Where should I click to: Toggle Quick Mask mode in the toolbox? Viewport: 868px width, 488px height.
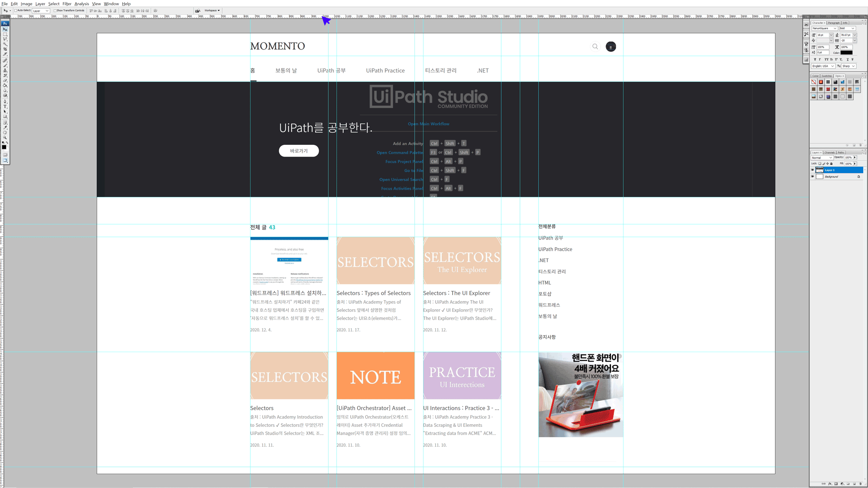point(5,154)
